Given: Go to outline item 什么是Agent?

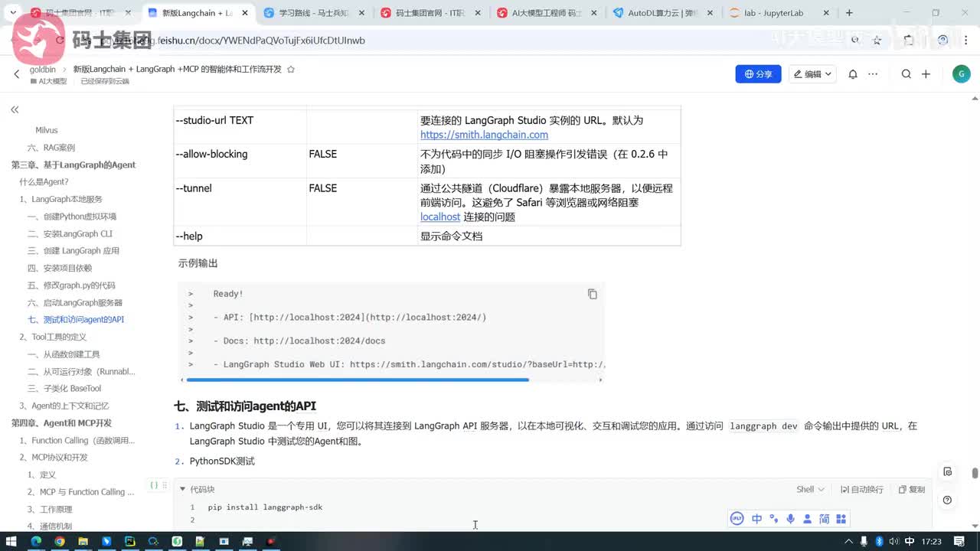Looking at the screenshot, I should (44, 182).
